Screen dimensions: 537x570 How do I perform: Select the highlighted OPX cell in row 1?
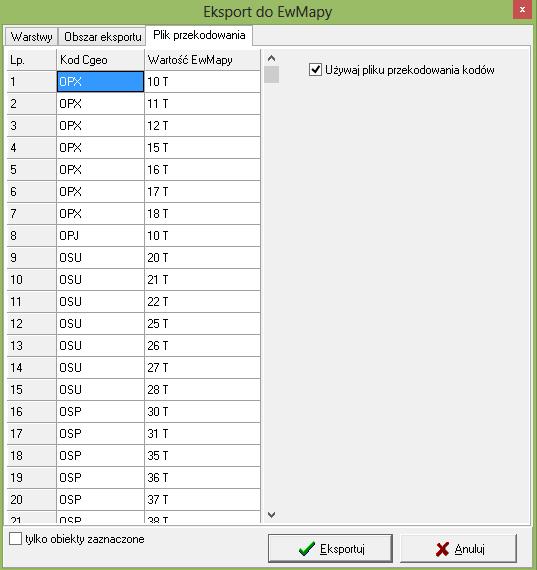[100, 82]
